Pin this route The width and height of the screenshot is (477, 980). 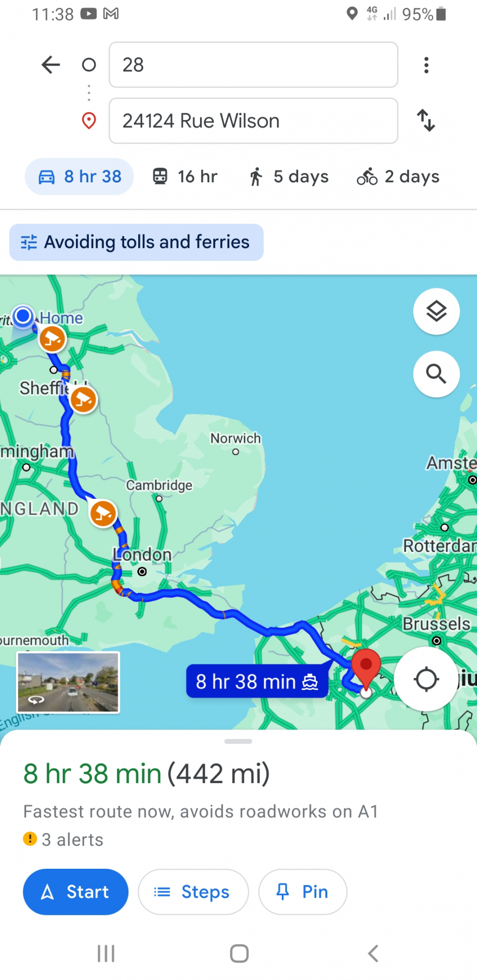(x=303, y=892)
